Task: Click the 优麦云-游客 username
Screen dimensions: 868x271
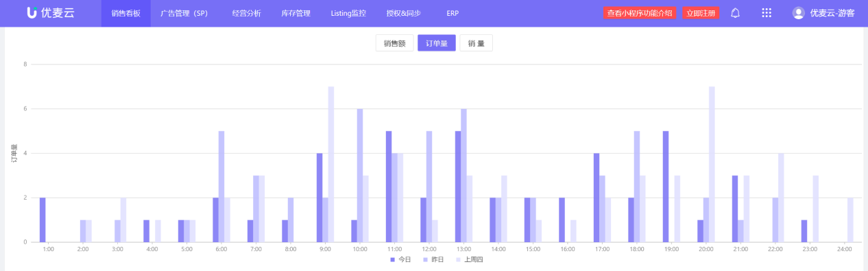Action: 832,13
